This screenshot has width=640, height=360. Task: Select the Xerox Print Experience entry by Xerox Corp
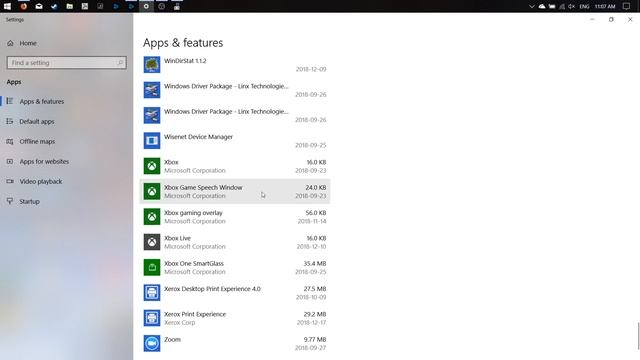tap(235, 318)
